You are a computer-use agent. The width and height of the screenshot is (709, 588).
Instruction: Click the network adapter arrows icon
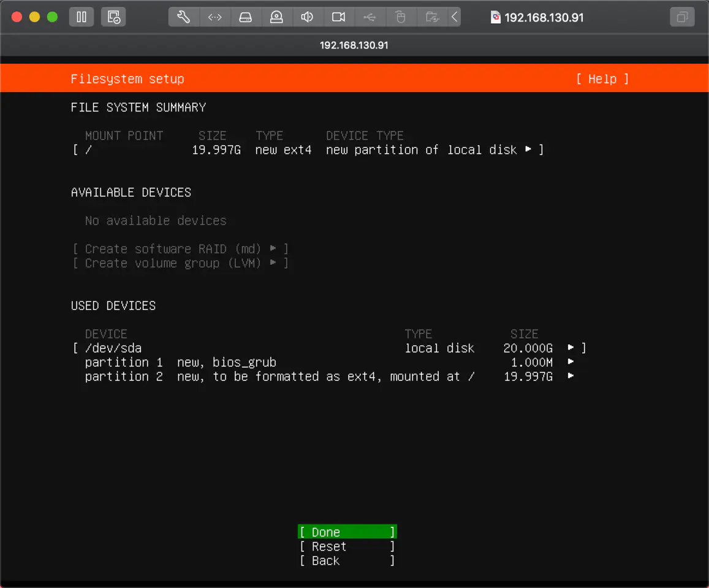pyautogui.click(x=214, y=17)
